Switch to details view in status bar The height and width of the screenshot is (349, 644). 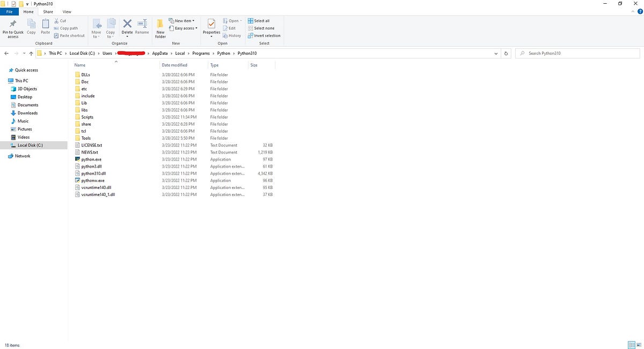click(632, 345)
